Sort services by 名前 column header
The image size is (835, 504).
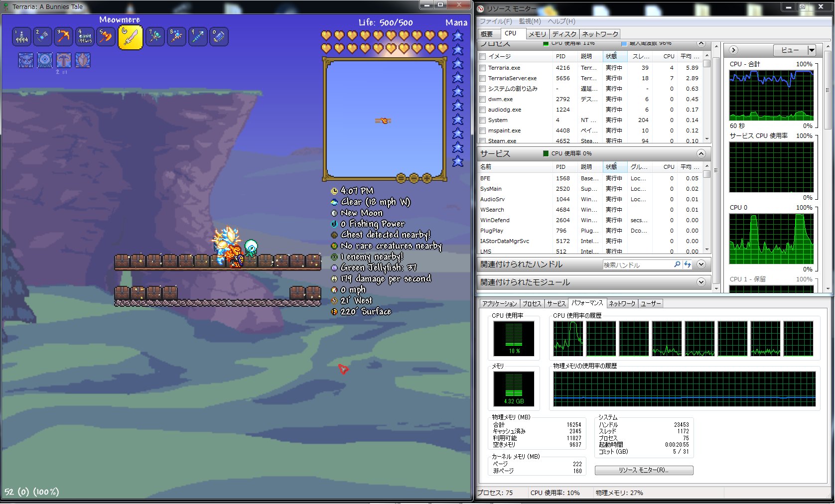(x=515, y=167)
